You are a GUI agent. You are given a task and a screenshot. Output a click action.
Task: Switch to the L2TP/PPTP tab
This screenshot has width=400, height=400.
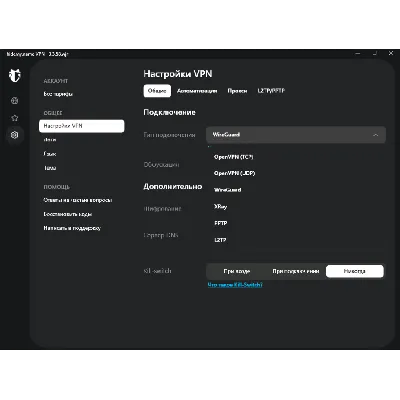pos(271,91)
